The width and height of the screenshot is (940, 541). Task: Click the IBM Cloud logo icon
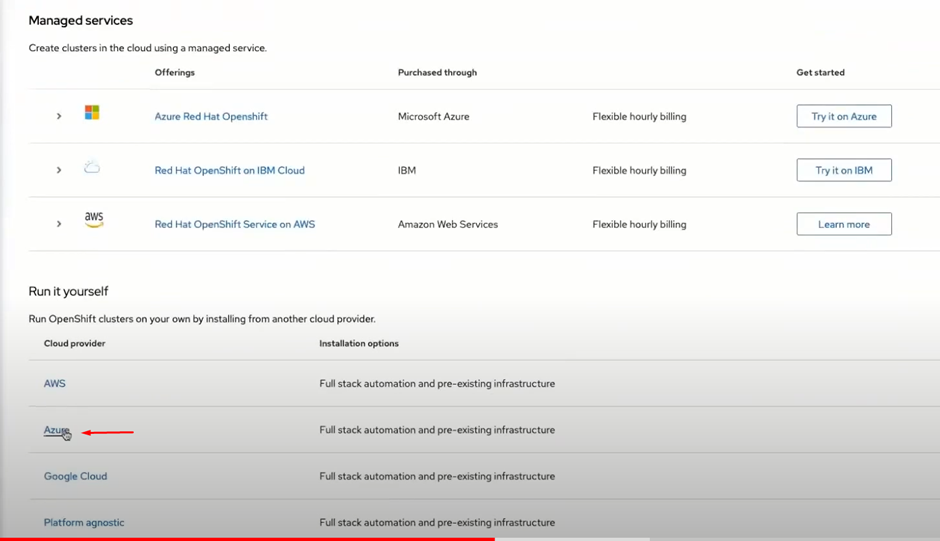[92, 167]
